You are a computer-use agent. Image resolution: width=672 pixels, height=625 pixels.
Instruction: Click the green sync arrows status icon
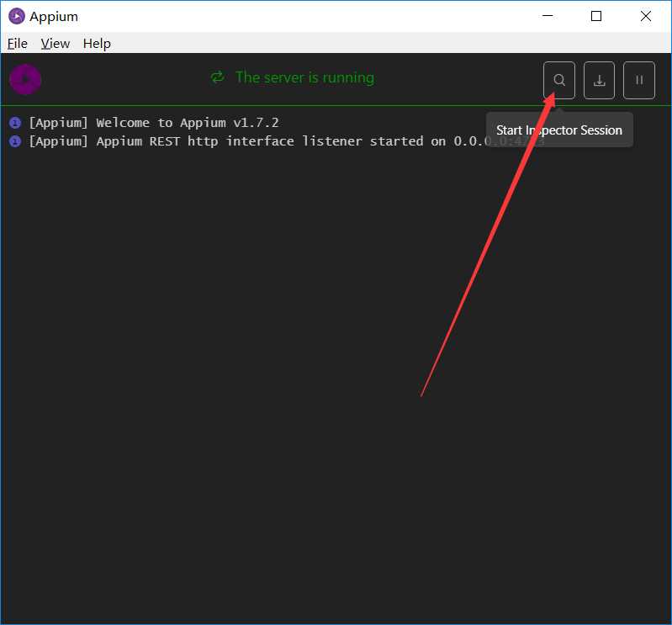click(x=218, y=77)
